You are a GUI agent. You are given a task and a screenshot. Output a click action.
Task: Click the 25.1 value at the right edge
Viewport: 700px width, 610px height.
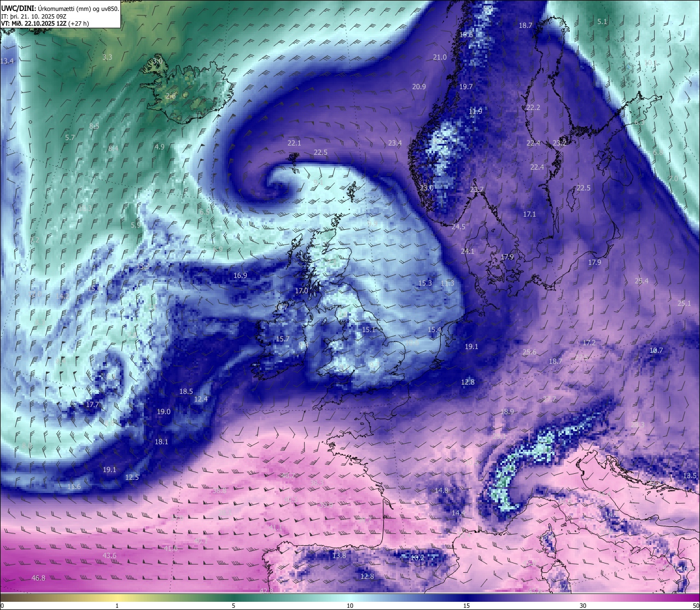click(684, 303)
